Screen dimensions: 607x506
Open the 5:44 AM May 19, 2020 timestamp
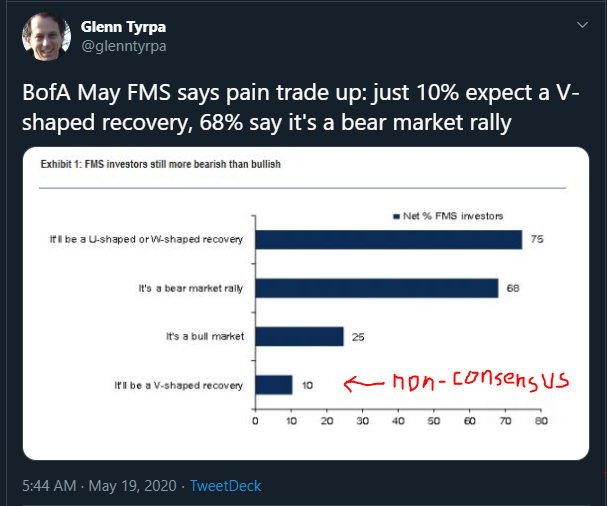99,486
